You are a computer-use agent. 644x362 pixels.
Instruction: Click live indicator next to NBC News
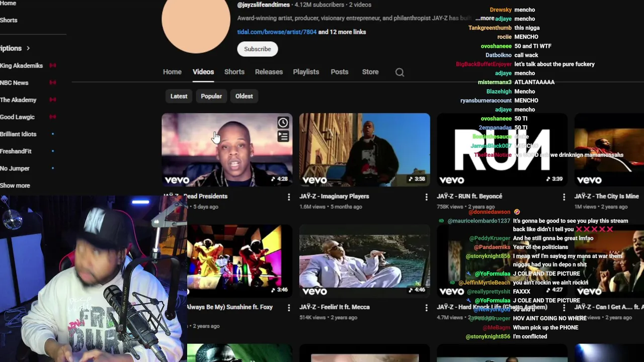tap(52, 82)
